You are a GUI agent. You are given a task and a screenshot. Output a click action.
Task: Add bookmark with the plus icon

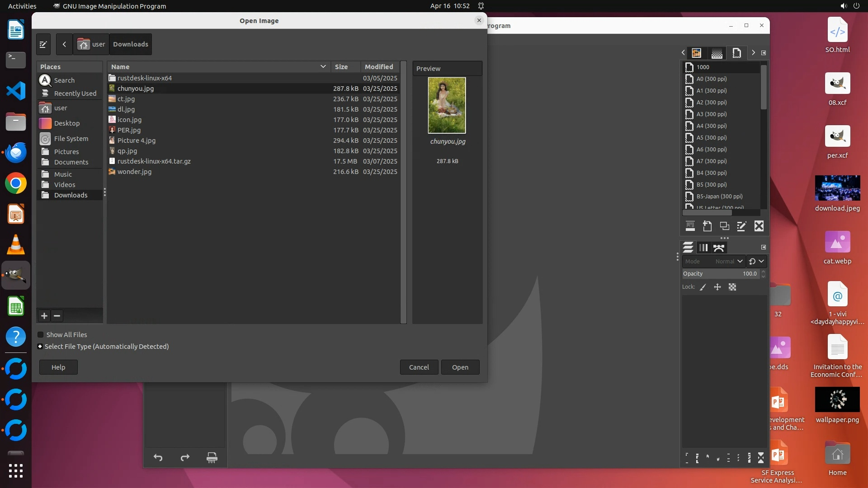point(44,316)
